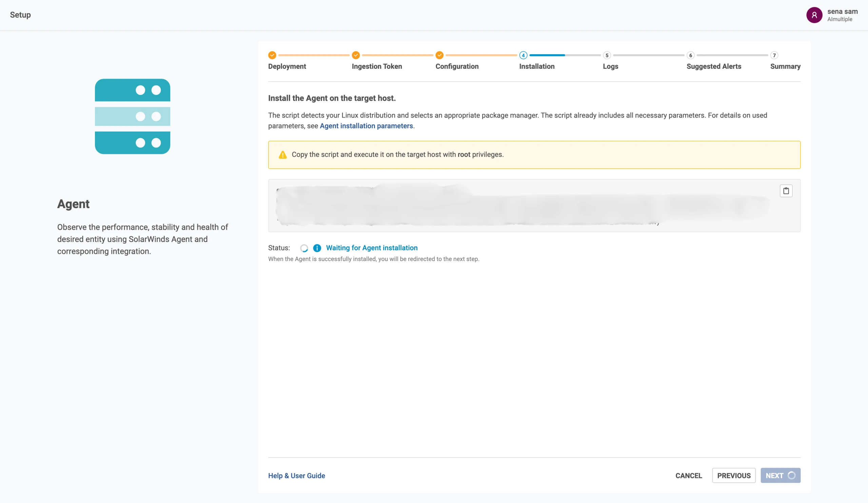Select Deployment step checkmark circle
The image size is (868, 503).
pos(272,55)
